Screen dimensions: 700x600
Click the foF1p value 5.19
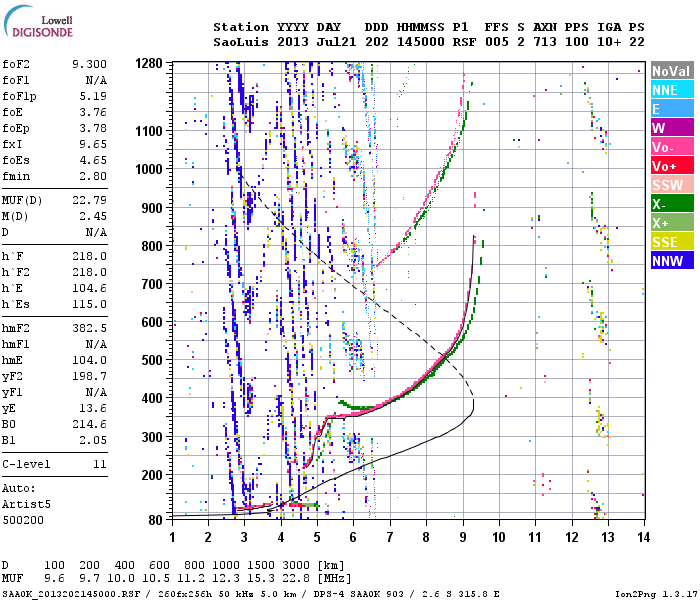(x=93, y=96)
